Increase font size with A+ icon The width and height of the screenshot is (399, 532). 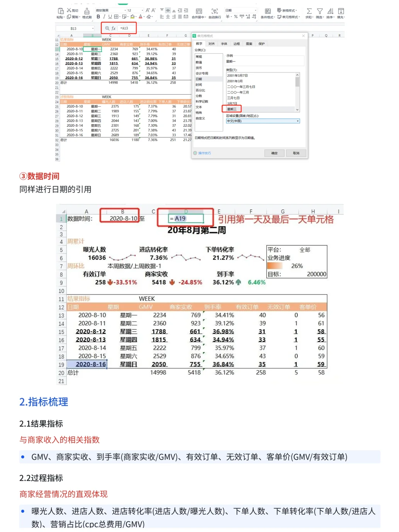pos(148,10)
